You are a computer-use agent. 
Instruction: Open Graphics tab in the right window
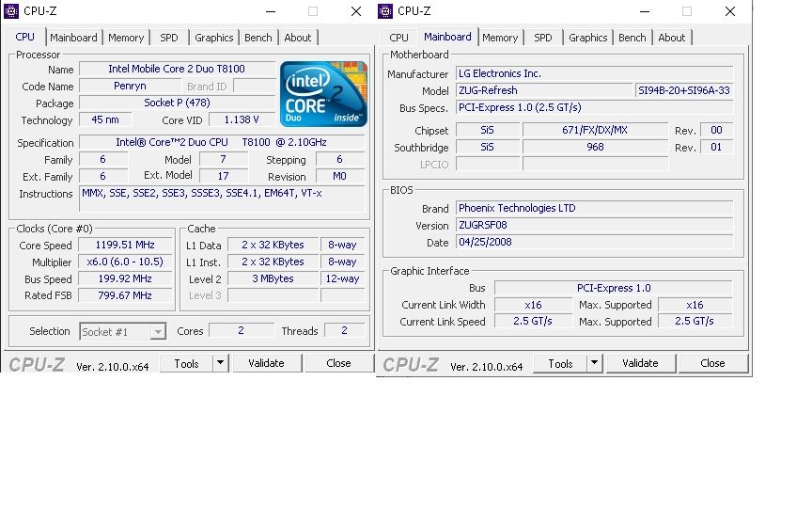[x=587, y=38]
